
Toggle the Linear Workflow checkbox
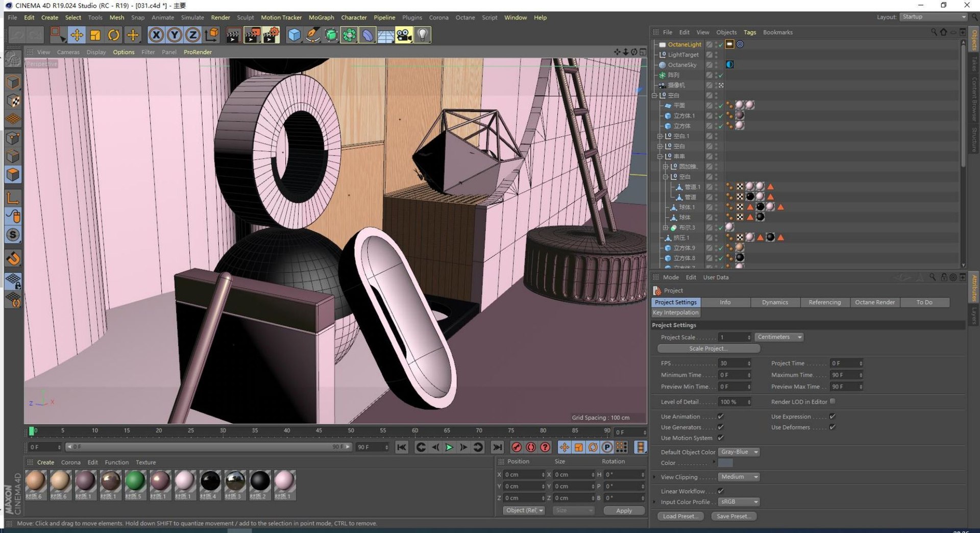721,491
